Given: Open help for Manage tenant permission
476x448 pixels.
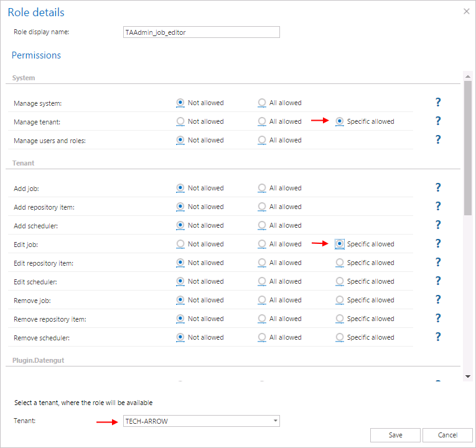Looking at the screenshot, I should pyautogui.click(x=438, y=121).
